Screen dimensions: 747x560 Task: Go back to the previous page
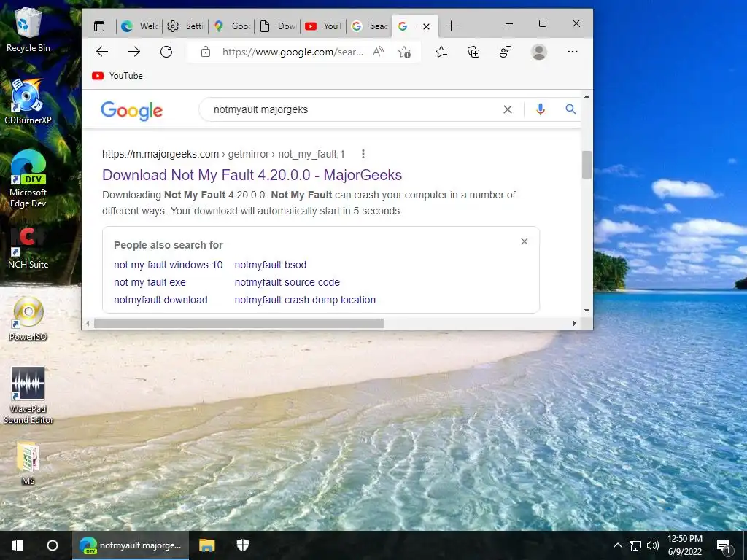(x=102, y=52)
